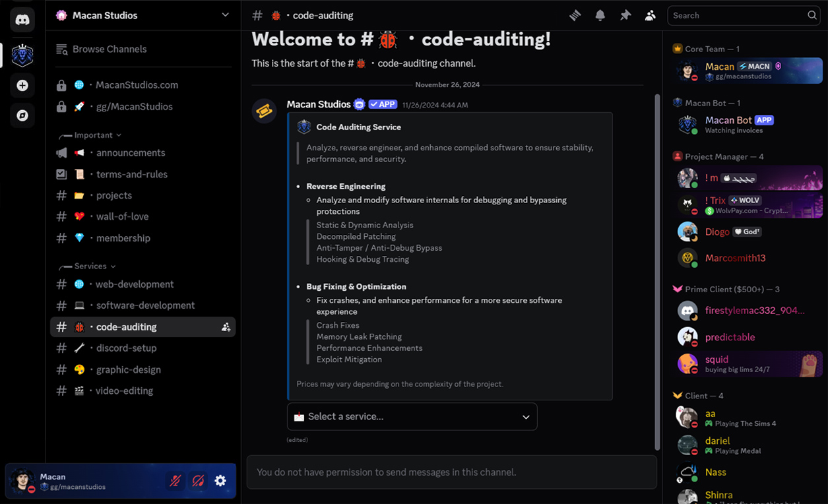828x504 pixels.
Task: Click the server tag icon beside Macan Studios name
Action: pyautogui.click(x=360, y=104)
